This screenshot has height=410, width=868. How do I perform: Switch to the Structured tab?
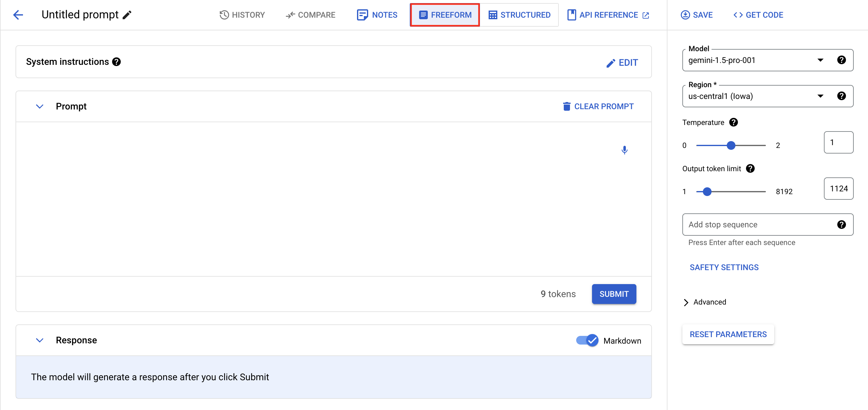point(519,15)
